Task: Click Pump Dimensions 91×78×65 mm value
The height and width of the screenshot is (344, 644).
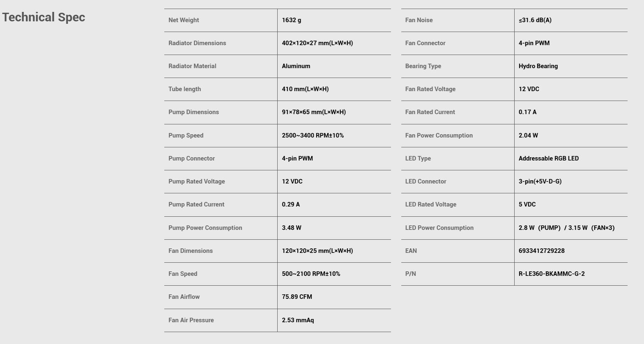Action: pyautogui.click(x=314, y=112)
